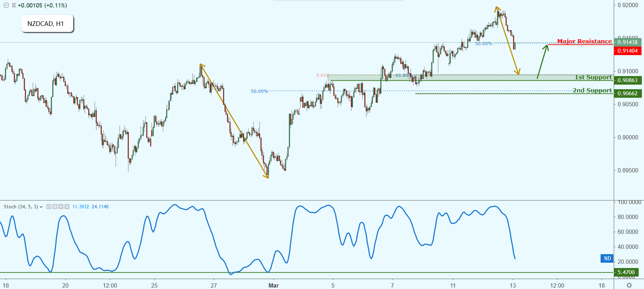Click the plus icon next to Stoch settings
644x289 pixels.
61,207
